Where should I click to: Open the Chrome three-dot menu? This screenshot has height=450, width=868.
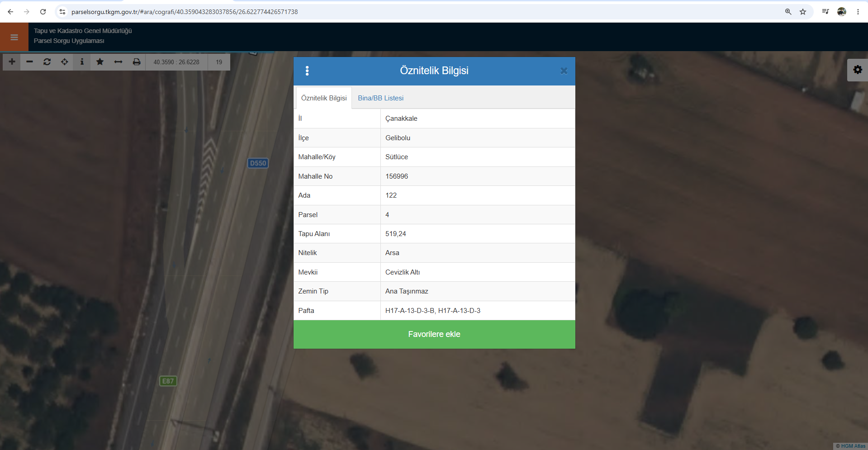point(858,12)
